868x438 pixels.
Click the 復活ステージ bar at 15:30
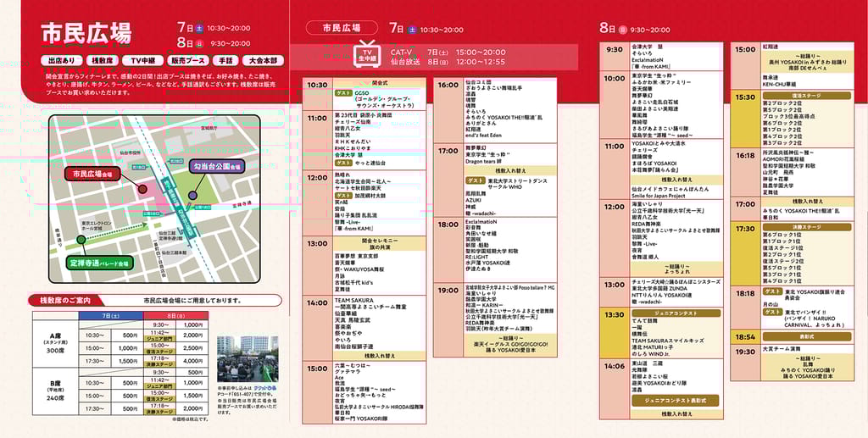click(x=806, y=96)
